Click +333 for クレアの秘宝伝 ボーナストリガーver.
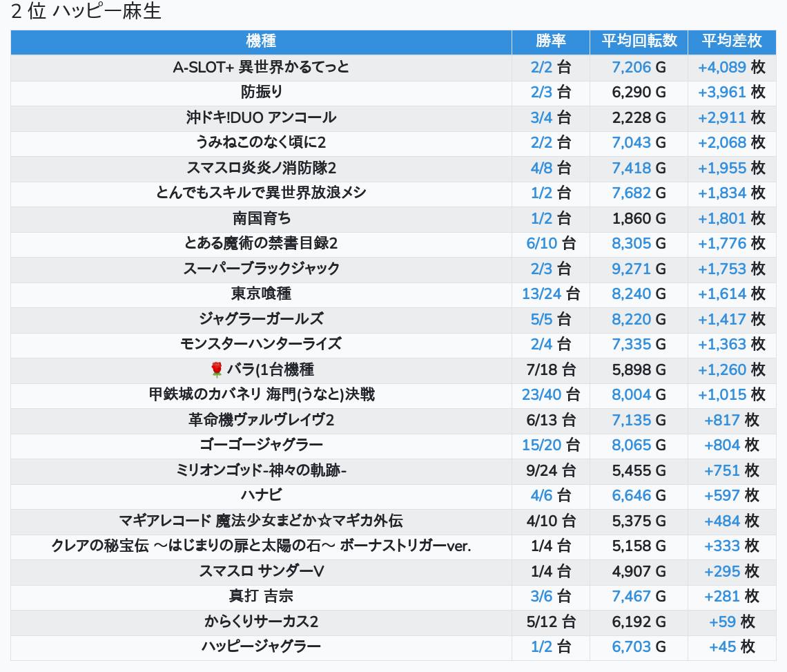The image size is (787, 672). [x=722, y=546]
